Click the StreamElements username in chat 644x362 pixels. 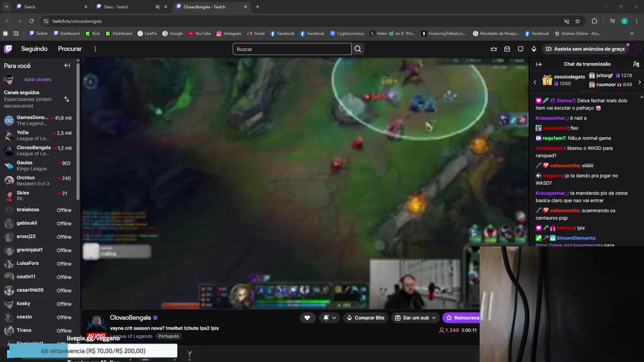click(x=576, y=238)
